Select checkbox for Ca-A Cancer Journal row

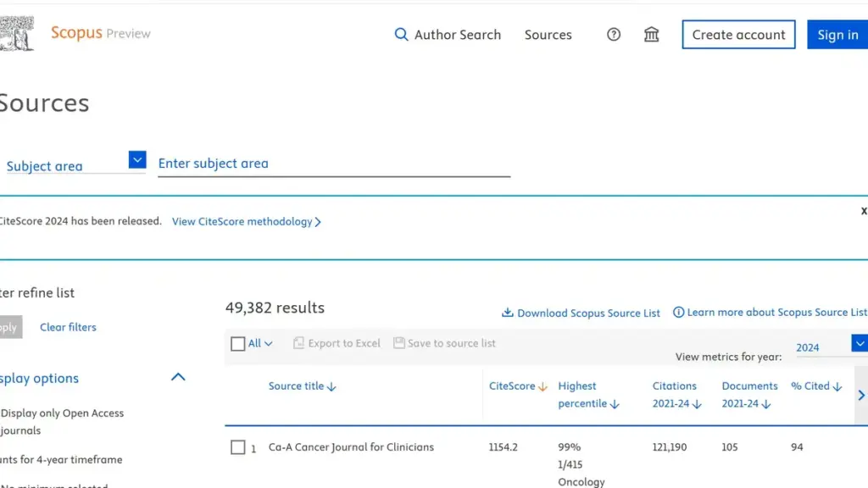click(x=238, y=447)
